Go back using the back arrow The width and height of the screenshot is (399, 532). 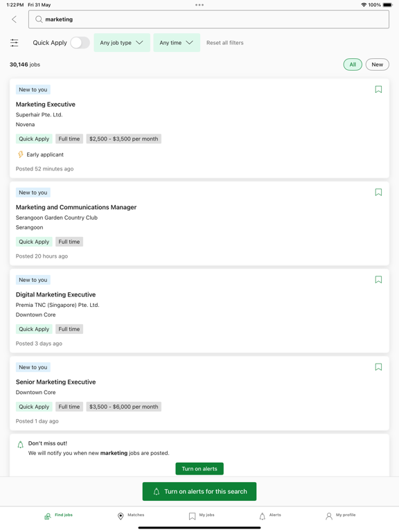click(x=15, y=19)
